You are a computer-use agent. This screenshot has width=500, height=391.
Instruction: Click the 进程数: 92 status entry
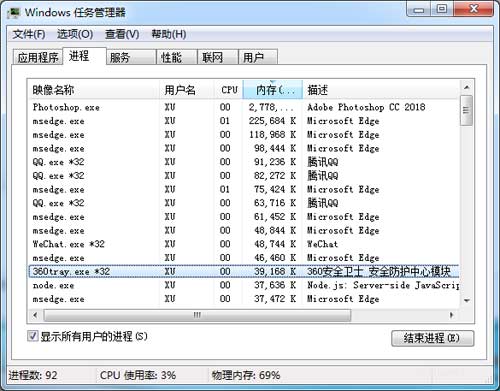(33, 375)
